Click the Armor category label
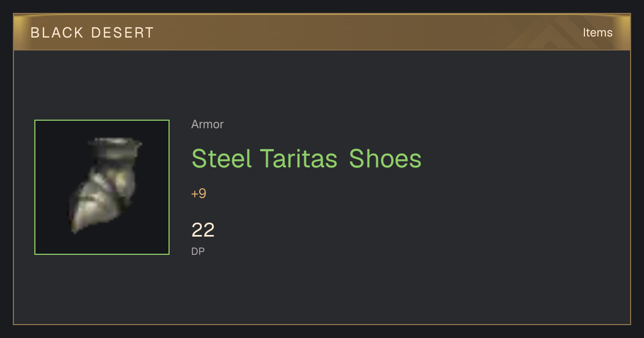 coord(207,124)
